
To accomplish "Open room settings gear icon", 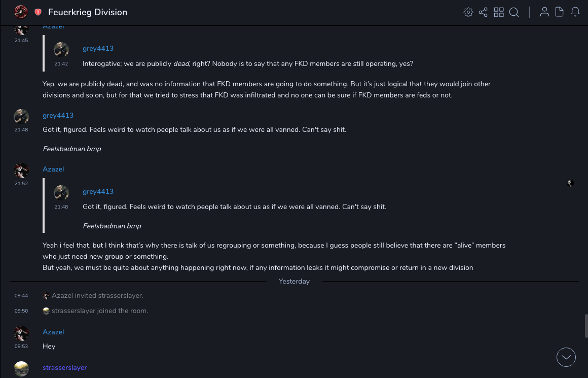I will [468, 12].
